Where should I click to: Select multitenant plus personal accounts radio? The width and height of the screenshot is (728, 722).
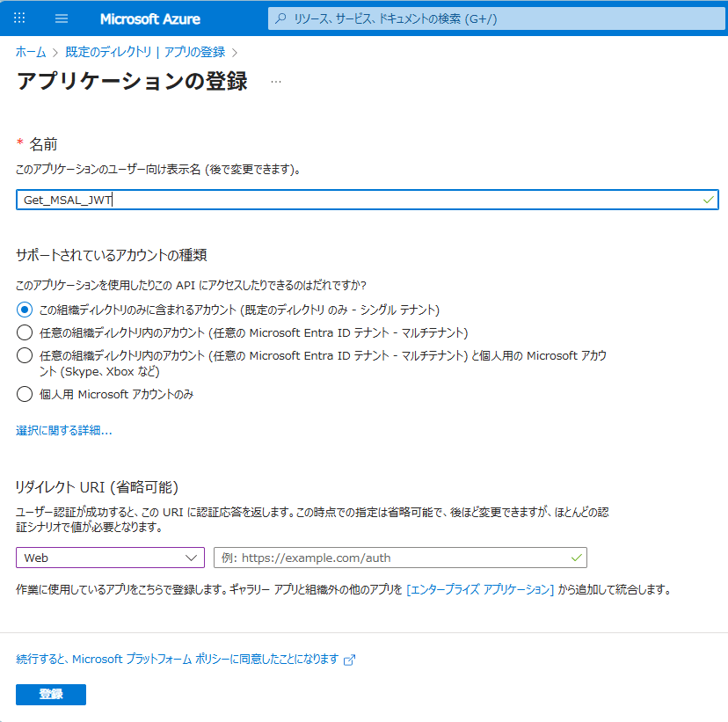click(x=25, y=355)
